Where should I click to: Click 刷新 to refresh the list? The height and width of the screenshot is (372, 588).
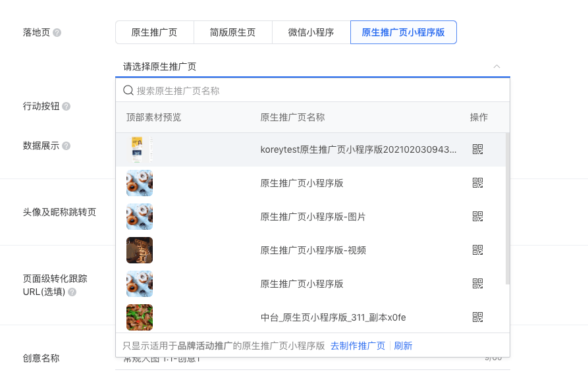(x=403, y=346)
